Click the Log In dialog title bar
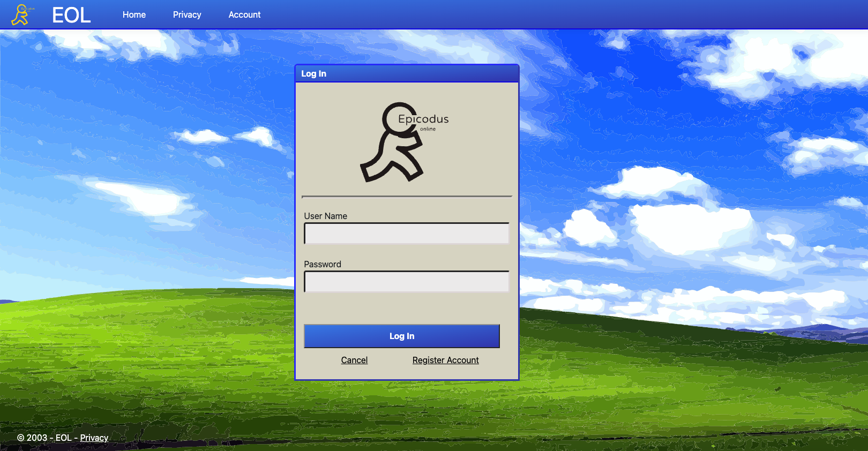Viewport: 868px width, 451px height. click(407, 73)
